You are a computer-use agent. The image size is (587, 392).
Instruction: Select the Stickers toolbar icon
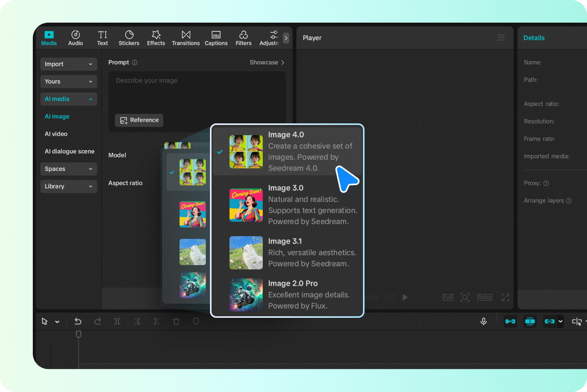click(129, 37)
